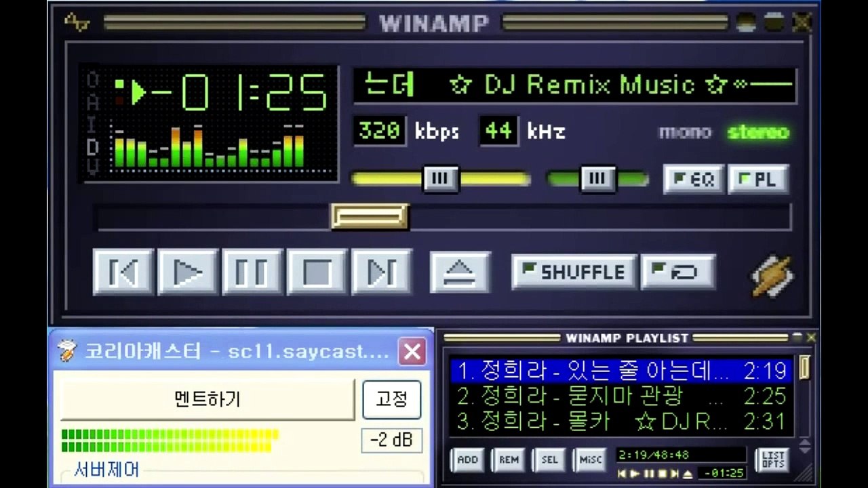Toggle the PL playlist window button
Screen dimensions: 868x488
coord(758,180)
